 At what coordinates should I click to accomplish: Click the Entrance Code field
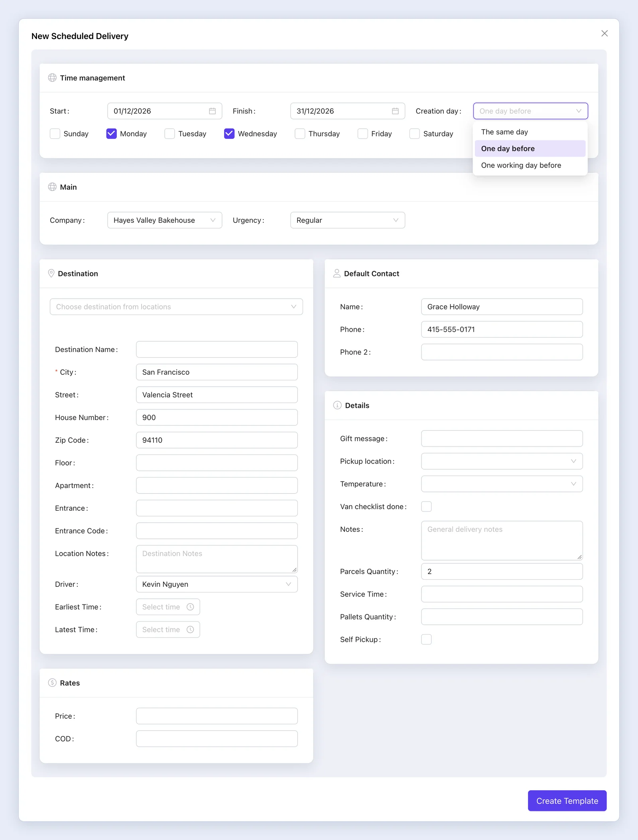click(217, 531)
